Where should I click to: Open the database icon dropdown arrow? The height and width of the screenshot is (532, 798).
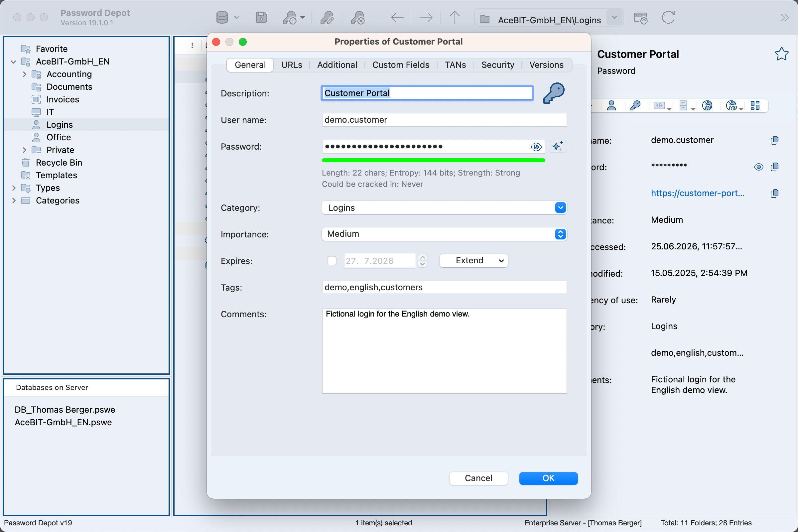coord(237,18)
